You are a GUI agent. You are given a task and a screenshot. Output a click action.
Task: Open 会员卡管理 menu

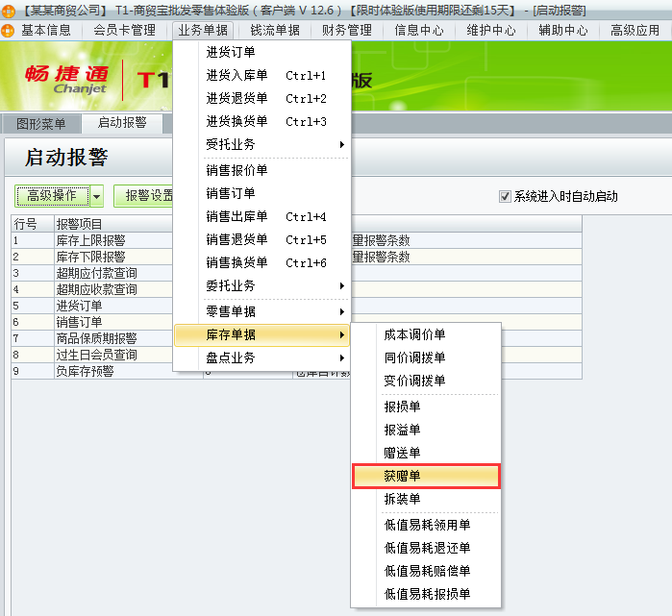coord(124,31)
